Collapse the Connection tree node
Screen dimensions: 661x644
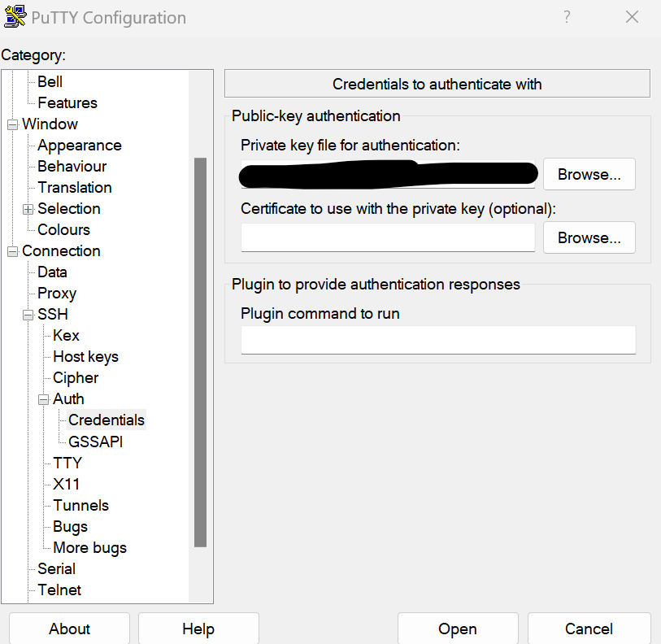[x=13, y=251]
